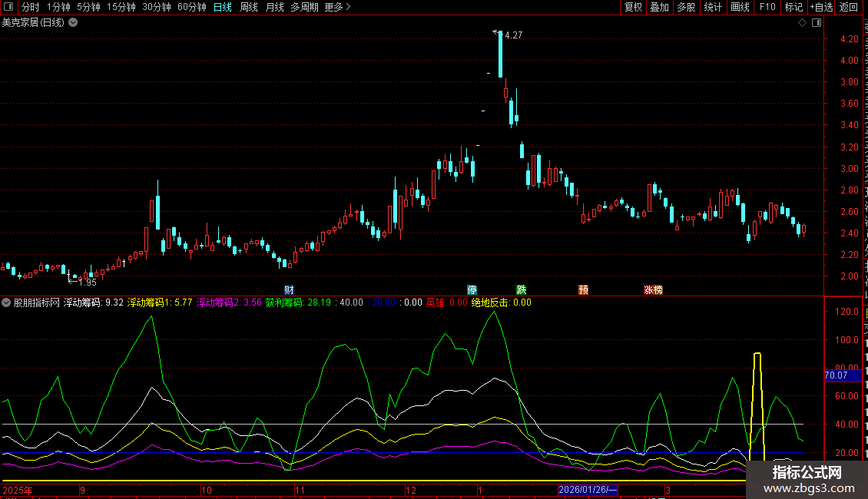Toggle the 叠加 overlay option

click(659, 7)
